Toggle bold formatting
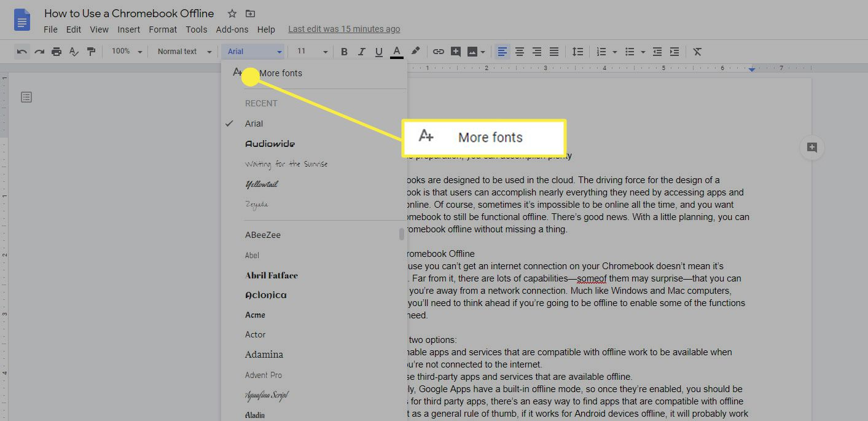Viewport: 868px width, 421px height. [344, 52]
